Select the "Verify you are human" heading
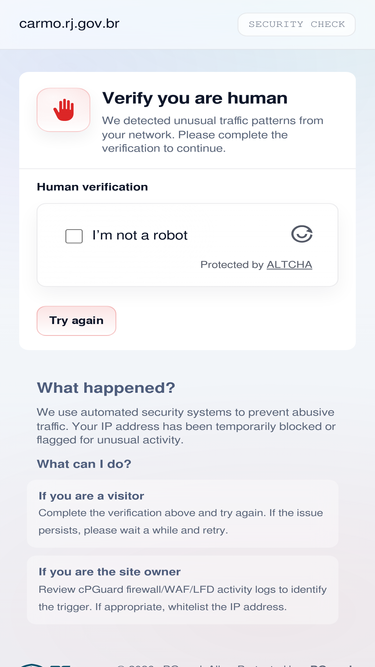The image size is (375, 667). point(195,98)
